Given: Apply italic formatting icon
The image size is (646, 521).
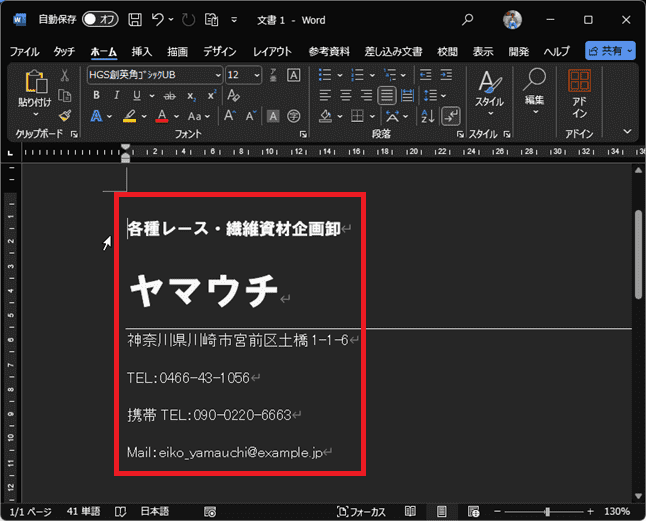Looking at the screenshot, I should pos(115,95).
